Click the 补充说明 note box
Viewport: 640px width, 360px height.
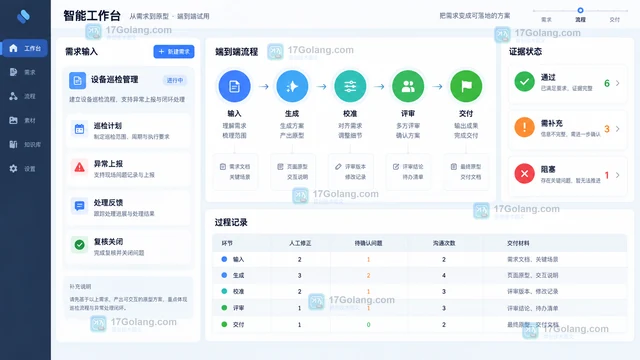(128, 298)
